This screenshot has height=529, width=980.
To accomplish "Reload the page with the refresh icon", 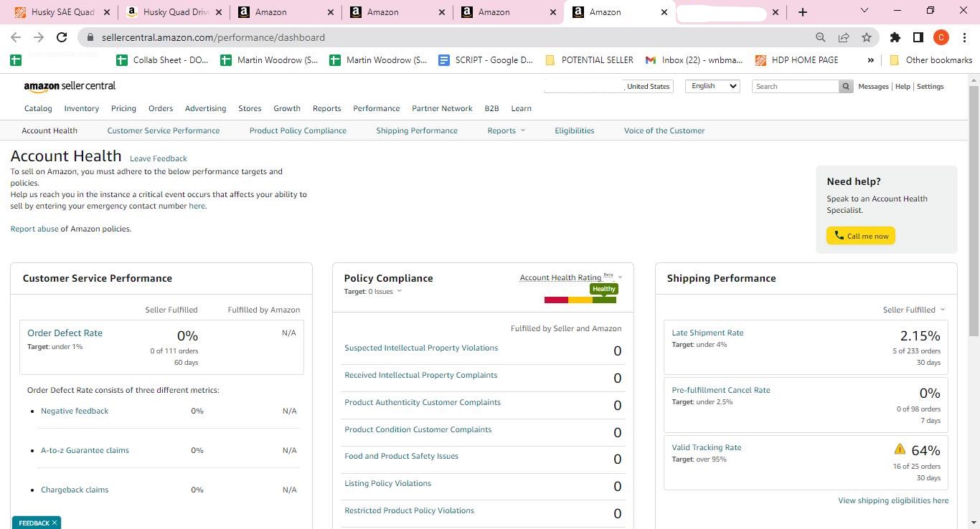I will click(x=62, y=37).
